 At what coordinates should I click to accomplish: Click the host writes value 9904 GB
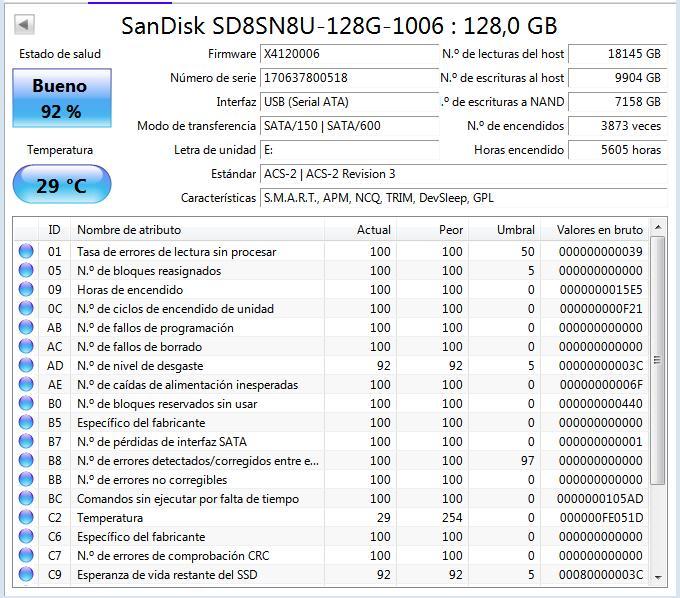618,78
